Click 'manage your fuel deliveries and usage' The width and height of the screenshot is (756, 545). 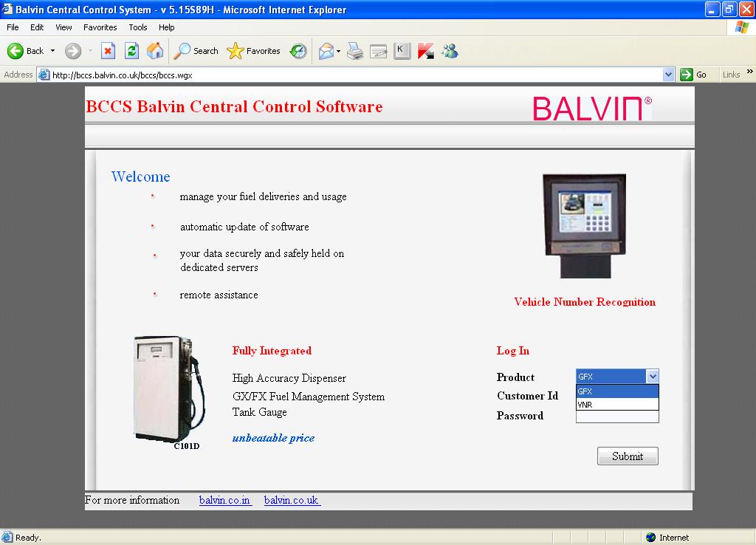(264, 196)
